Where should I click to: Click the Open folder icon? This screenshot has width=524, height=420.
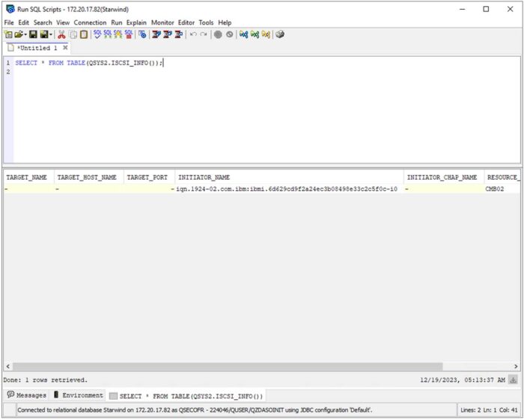point(18,34)
